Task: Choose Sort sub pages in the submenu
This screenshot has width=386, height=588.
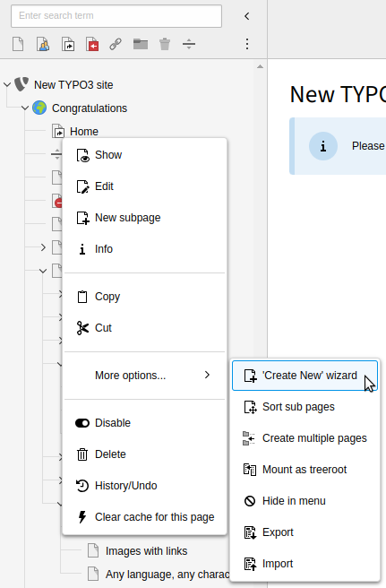Action: 305,407
